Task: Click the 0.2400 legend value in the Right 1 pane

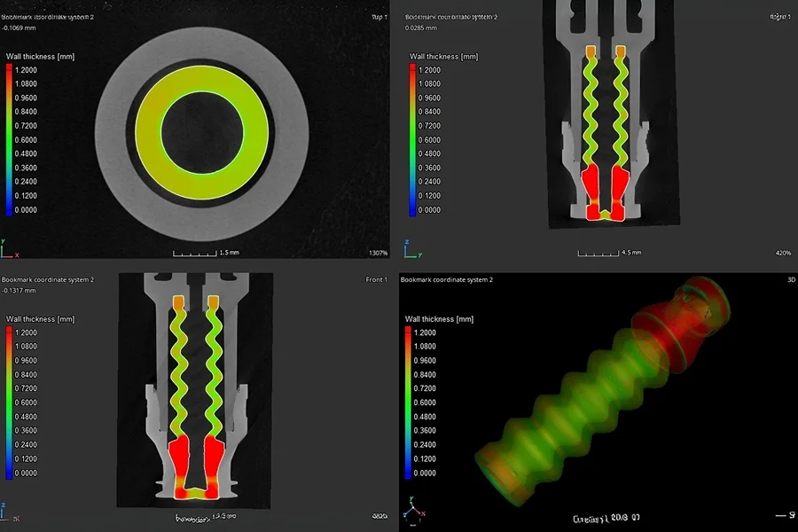Action: [x=429, y=182]
